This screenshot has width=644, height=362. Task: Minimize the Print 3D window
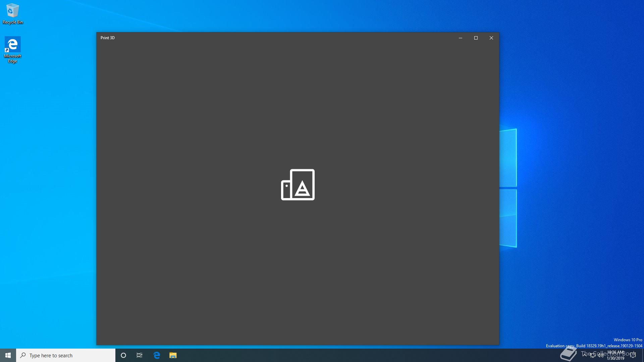coord(460,38)
